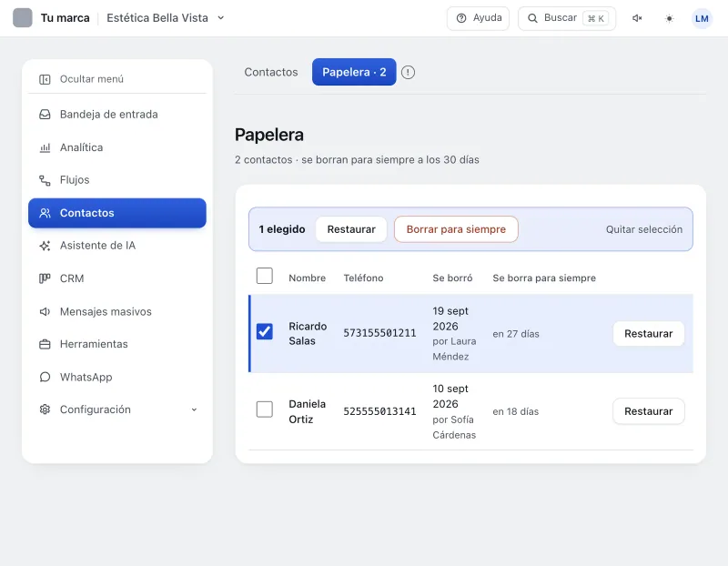Image resolution: width=728 pixels, height=566 pixels.
Task: Click the Asistente de IA sparkle icon
Action: [x=45, y=246]
